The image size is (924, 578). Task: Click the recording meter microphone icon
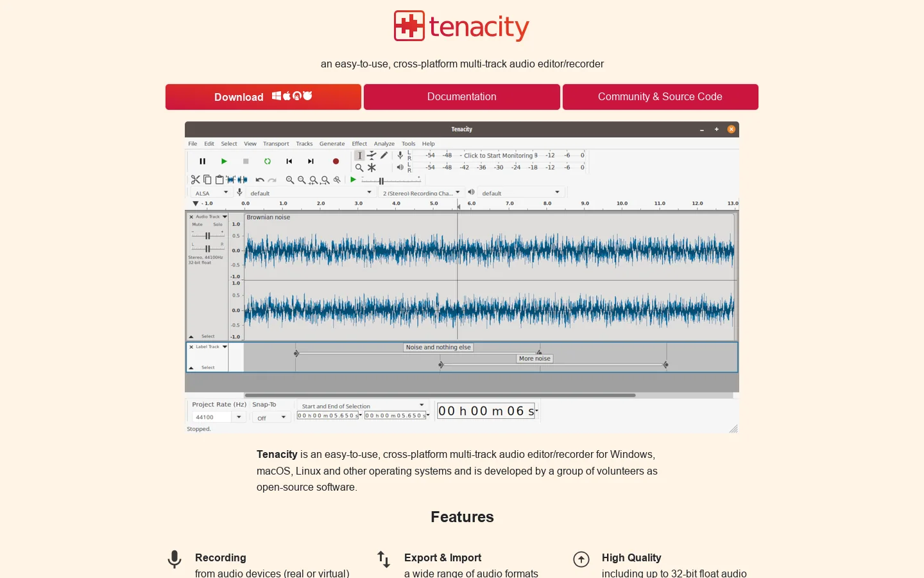(400, 155)
